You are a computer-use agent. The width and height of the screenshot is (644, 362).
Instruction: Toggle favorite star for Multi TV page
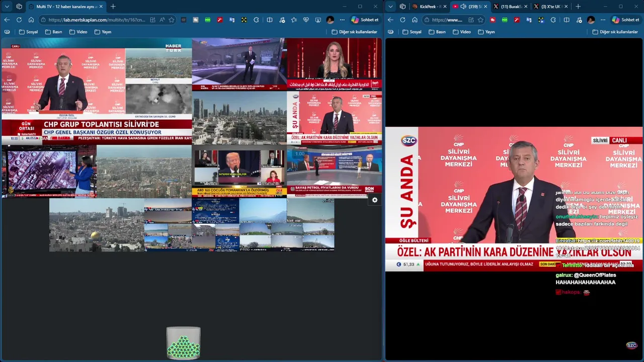172,20
